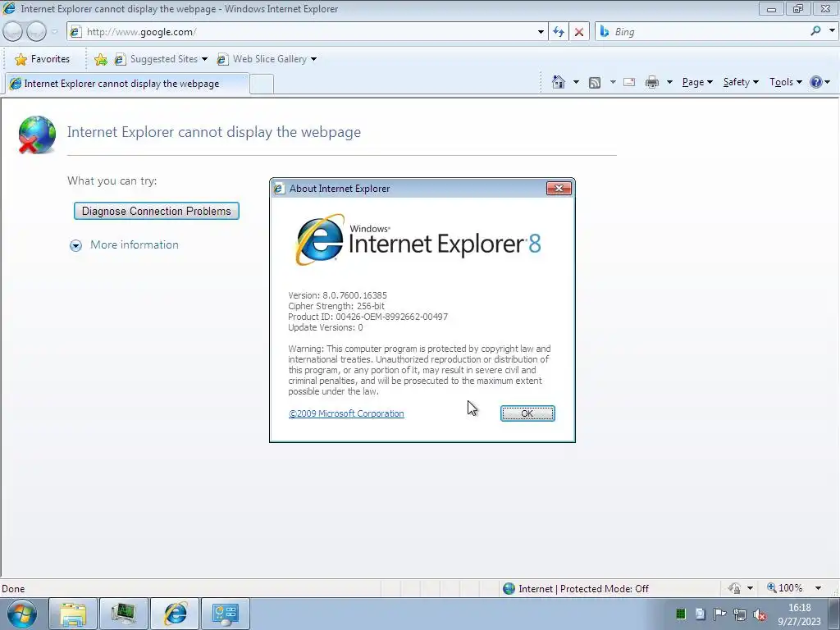The image size is (840, 630).
Task: Expand the Web Slice Gallery dropdown
Action: tap(313, 59)
